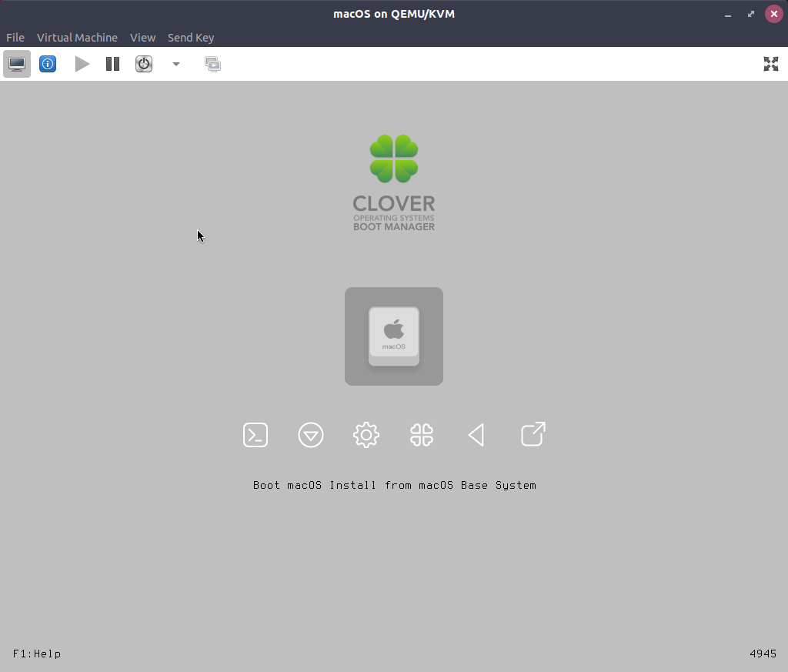The image size is (788, 672).
Task: Click the shutdown power button
Action: (144, 64)
